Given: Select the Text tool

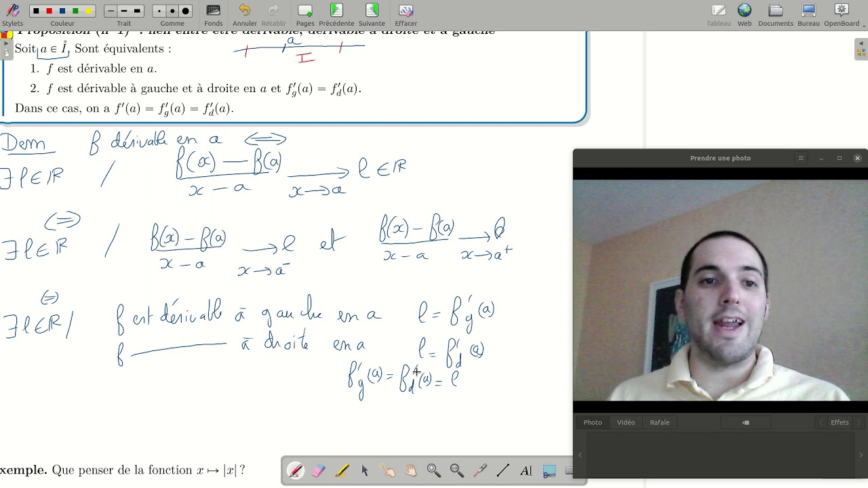Looking at the screenshot, I should click(526, 470).
